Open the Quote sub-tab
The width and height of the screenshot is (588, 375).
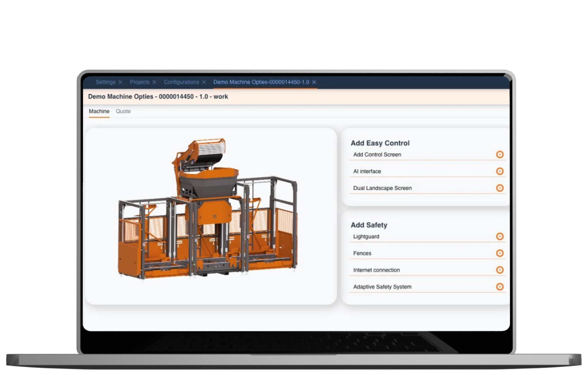(x=123, y=111)
